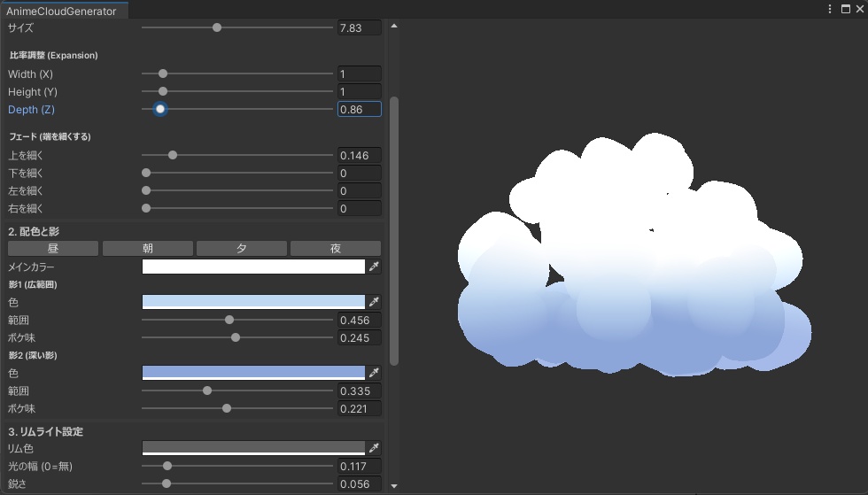Click the フェード (端を細くする) heading
868x495 pixels.
pyautogui.click(x=50, y=136)
